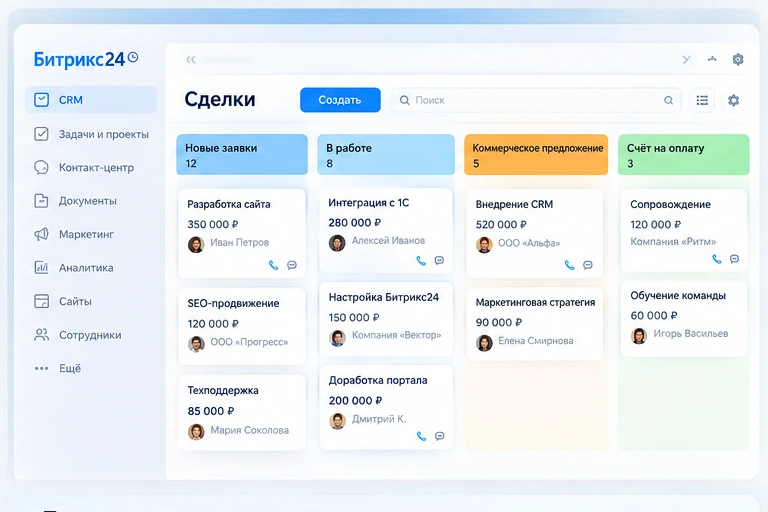Call contact on Сопровождение card
Image resolution: width=768 pixels, height=512 pixels.
pos(716,259)
